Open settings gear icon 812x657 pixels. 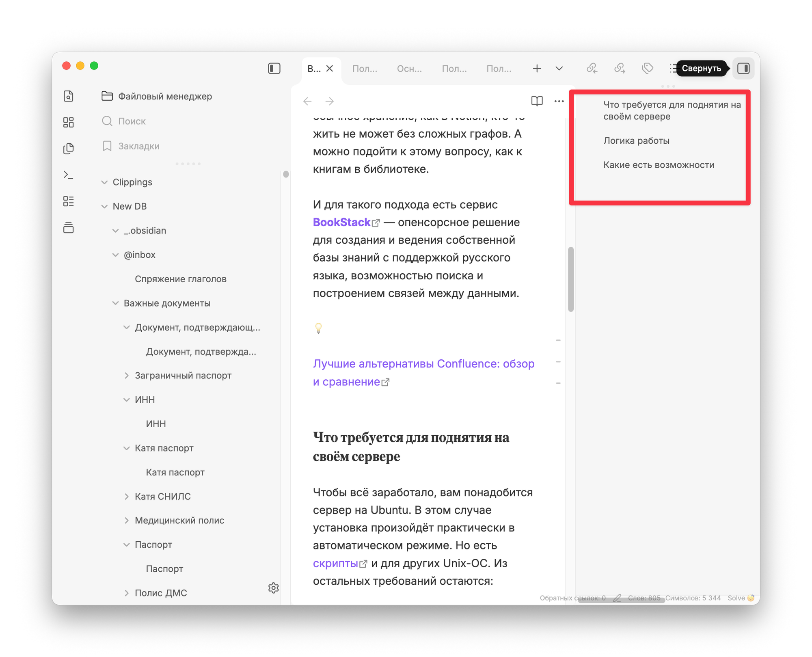pos(273,588)
